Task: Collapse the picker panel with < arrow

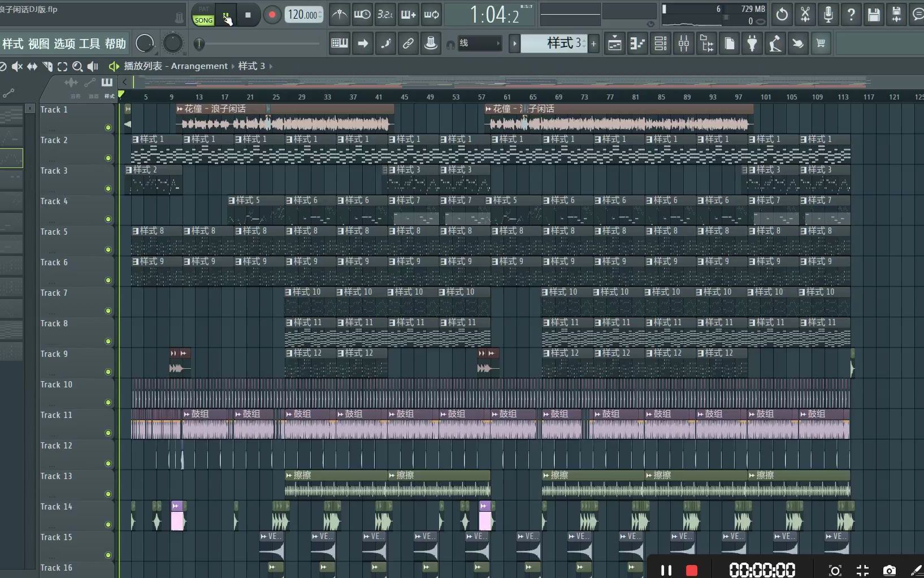Action: (x=125, y=82)
